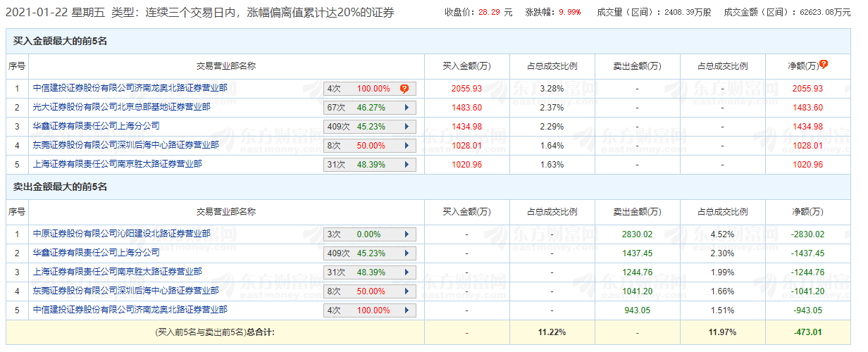Expand the 31次 48.39% arrow for 上海证券 in the buy list
Screen dimensions: 868x352
click(x=407, y=165)
